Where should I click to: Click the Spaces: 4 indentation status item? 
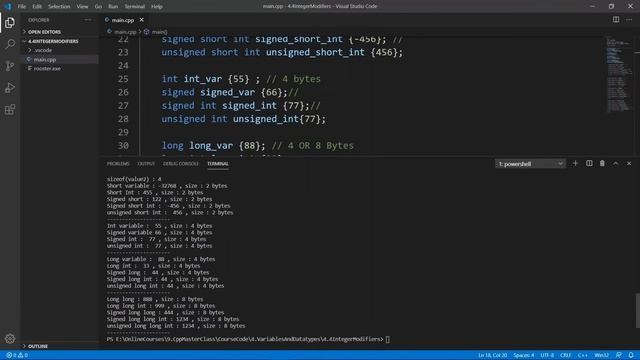click(524, 355)
